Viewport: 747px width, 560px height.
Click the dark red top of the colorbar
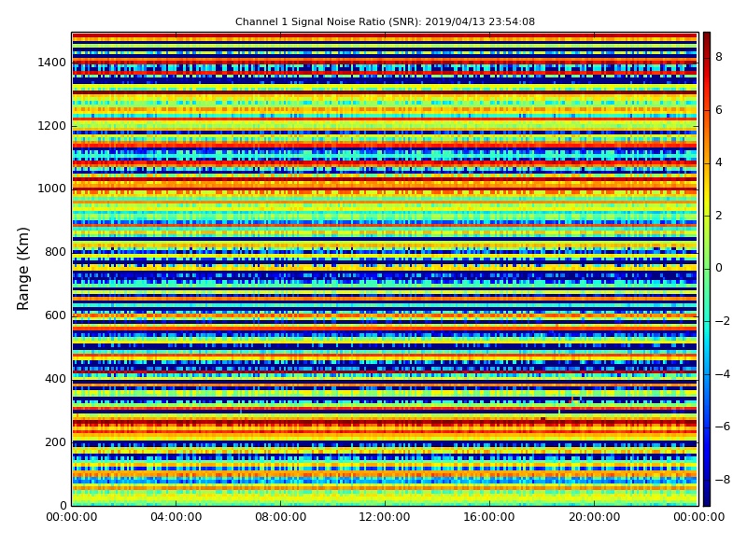(706, 36)
